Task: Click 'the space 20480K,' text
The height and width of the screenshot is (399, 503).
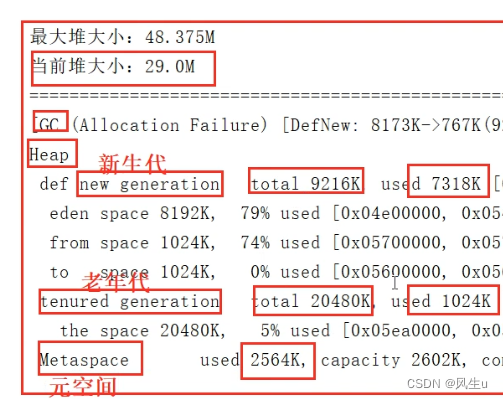Action: pos(143,331)
